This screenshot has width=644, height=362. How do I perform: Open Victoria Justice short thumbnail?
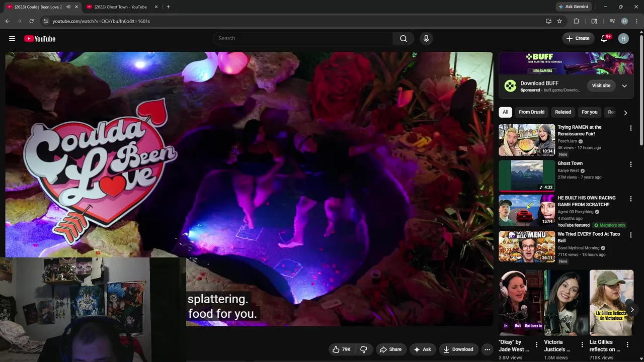click(x=566, y=303)
